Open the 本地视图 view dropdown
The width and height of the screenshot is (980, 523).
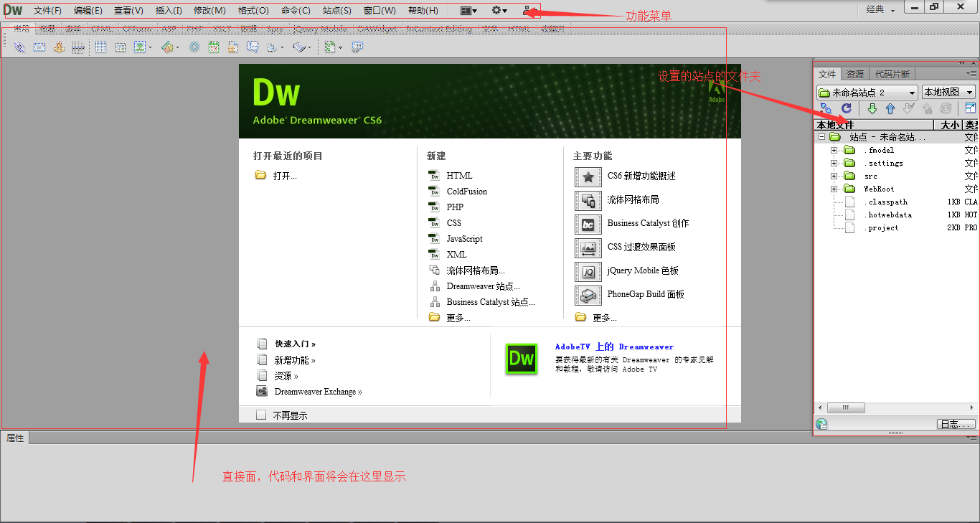click(948, 93)
